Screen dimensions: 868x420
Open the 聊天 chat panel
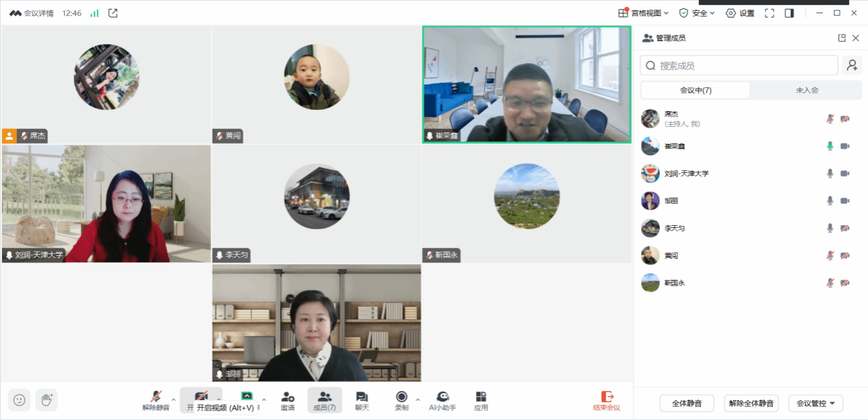(361, 400)
